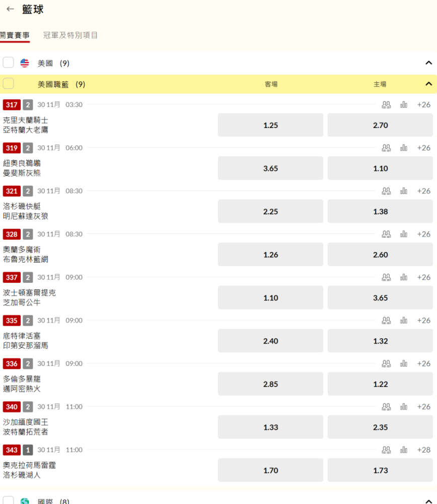Open statistics chart icon for match 321

point(404,191)
